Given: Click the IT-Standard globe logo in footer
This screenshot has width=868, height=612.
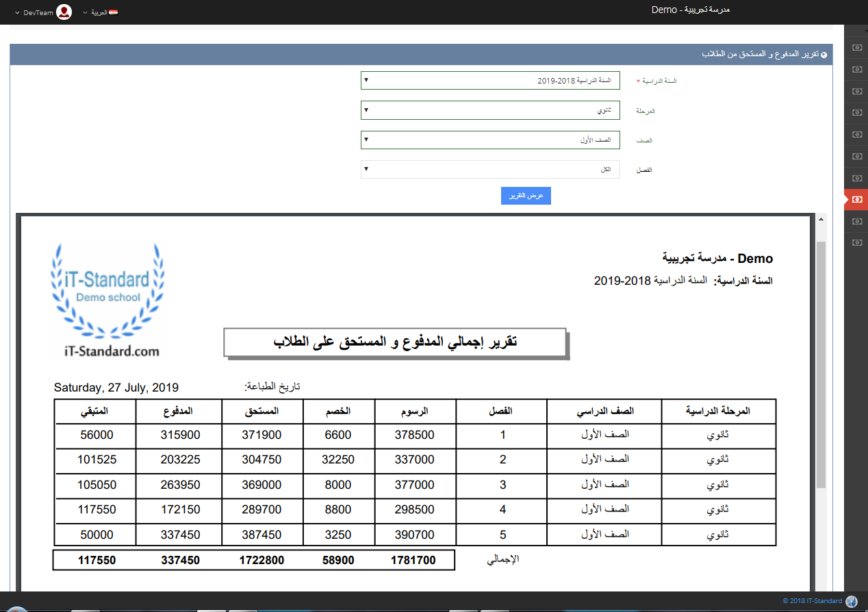Looking at the screenshot, I should click(x=852, y=601).
